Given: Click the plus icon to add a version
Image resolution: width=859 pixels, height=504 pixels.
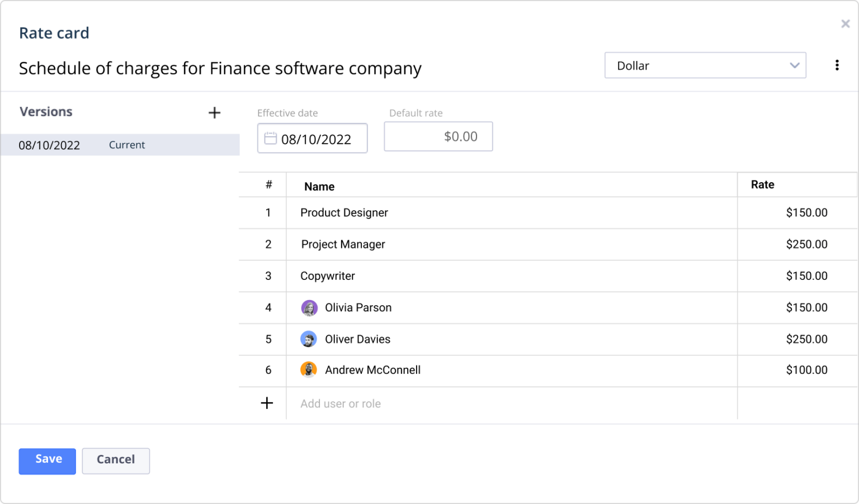Looking at the screenshot, I should point(214,113).
